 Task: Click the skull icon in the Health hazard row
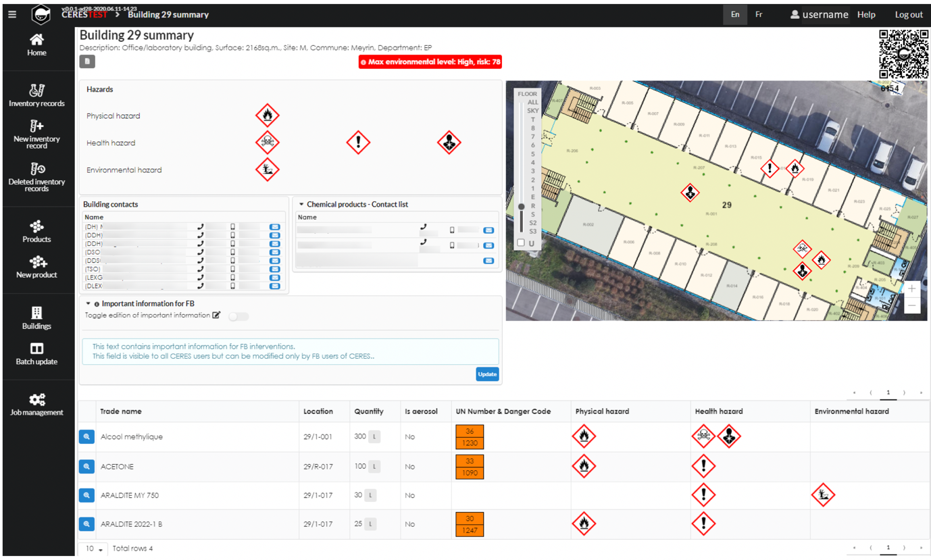(268, 143)
